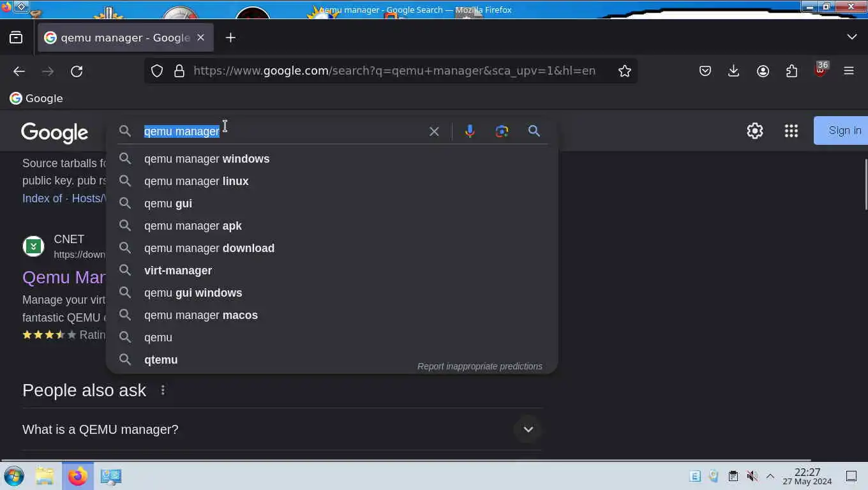Save page to Pocket
Screen dimensions: 868x490
705,71
